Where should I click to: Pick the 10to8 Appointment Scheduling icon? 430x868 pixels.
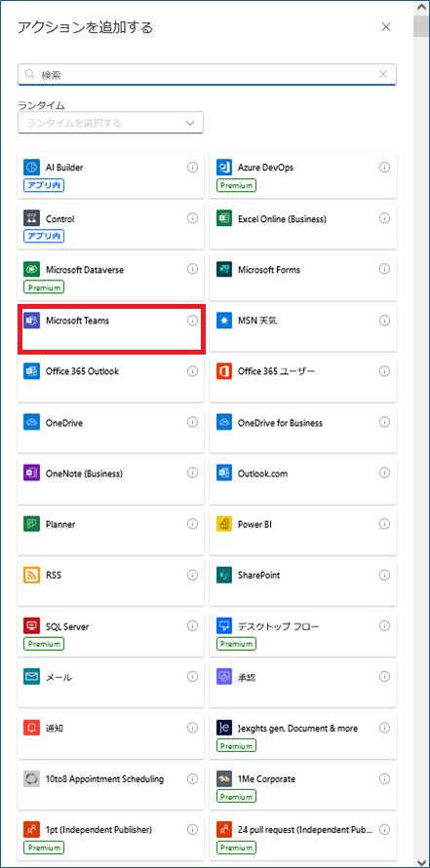31,779
